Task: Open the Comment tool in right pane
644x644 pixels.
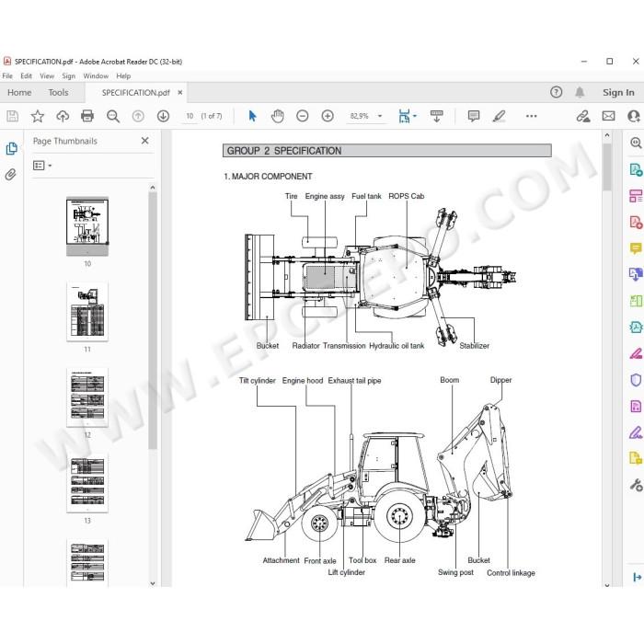Action: [636, 248]
